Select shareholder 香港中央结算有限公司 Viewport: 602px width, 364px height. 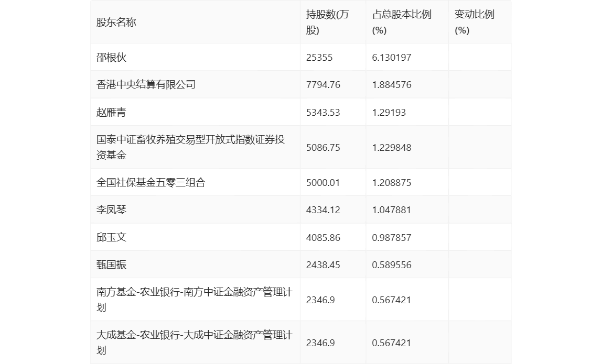(x=146, y=85)
